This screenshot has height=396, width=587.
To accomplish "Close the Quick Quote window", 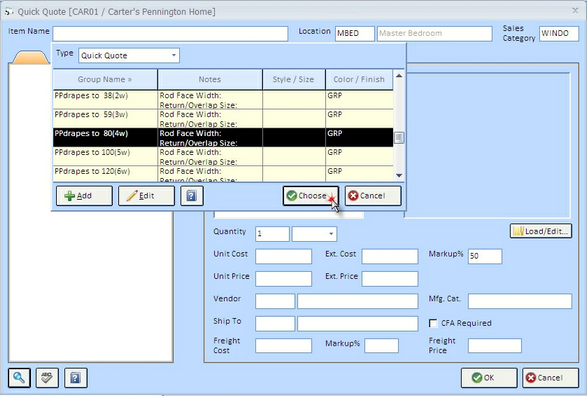I will [x=575, y=10].
